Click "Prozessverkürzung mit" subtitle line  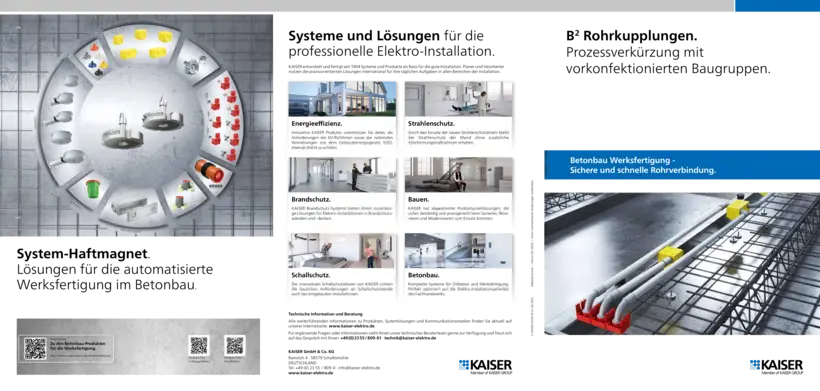click(635, 53)
